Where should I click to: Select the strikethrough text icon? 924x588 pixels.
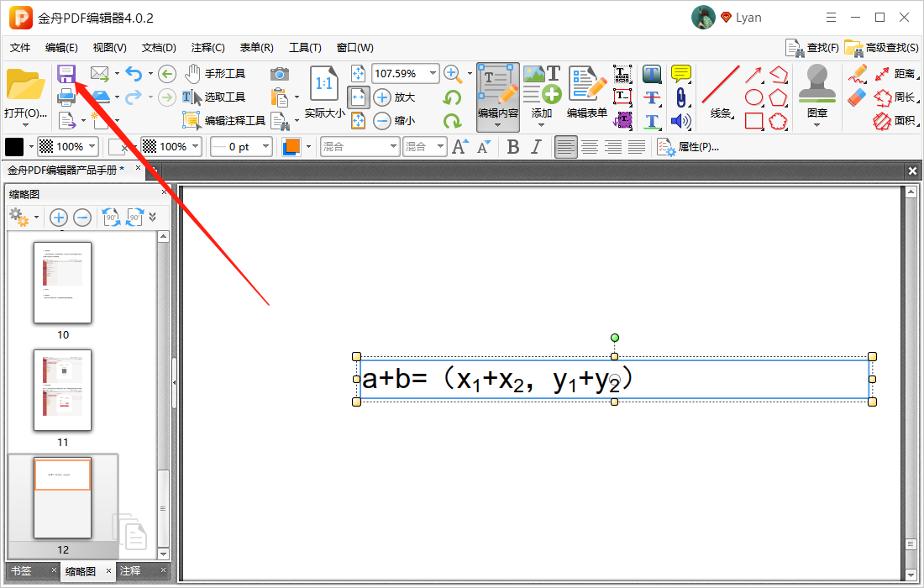(652, 97)
